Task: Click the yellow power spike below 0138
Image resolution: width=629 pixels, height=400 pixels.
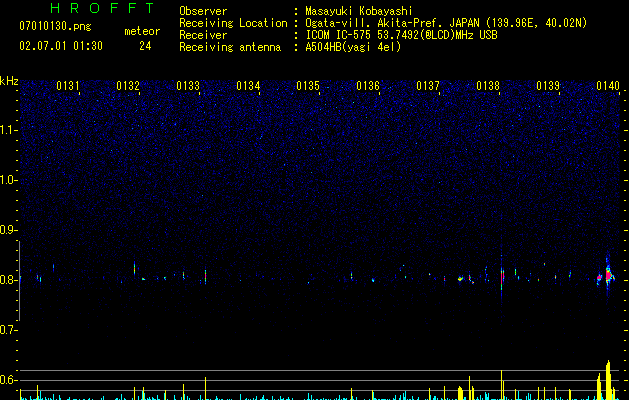Action: [501, 385]
